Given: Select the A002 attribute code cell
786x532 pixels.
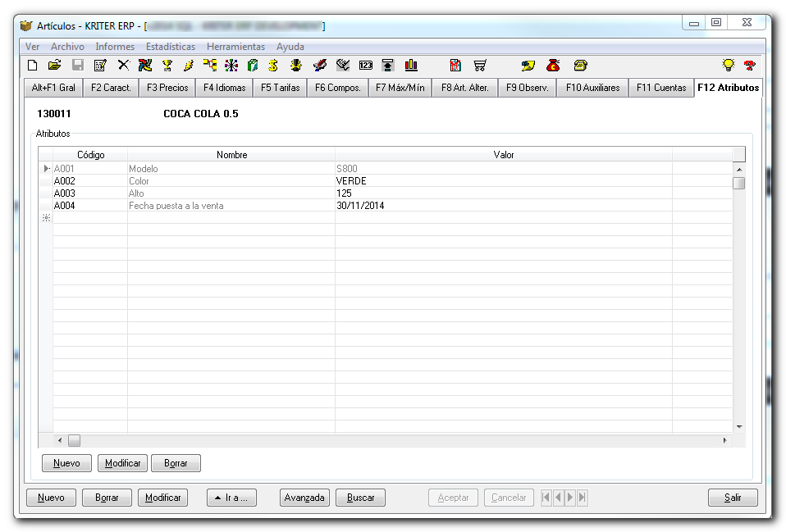Looking at the screenshot, I should coord(90,181).
